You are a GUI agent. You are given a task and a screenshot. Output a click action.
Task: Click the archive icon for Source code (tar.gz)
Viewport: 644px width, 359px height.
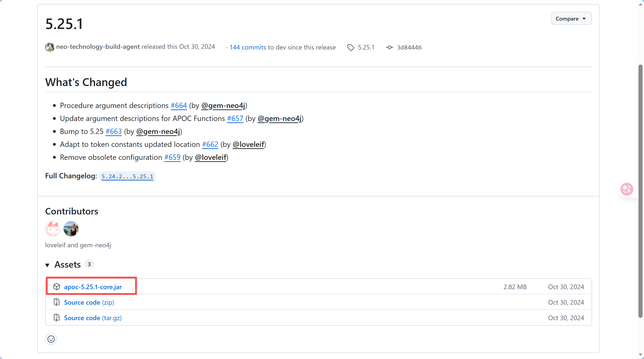pyautogui.click(x=57, y=318)
